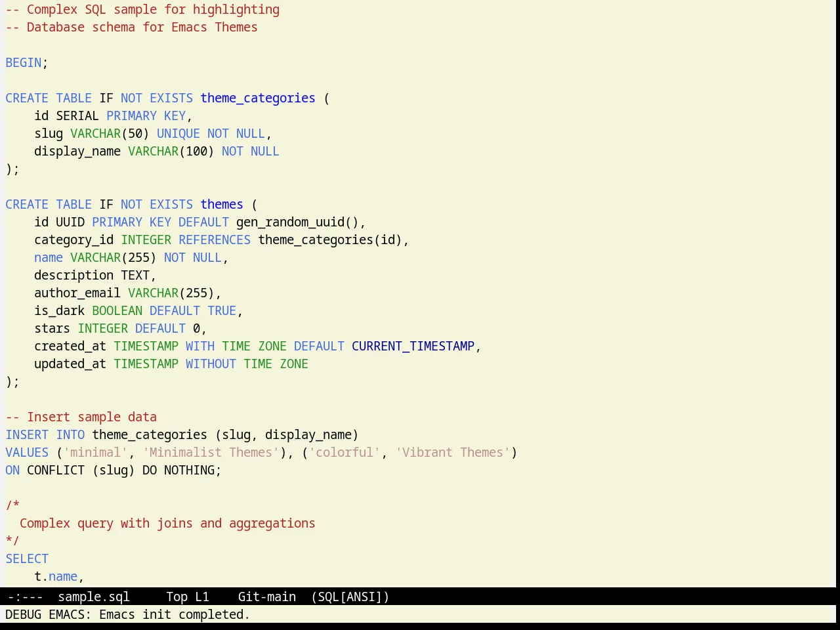Viewport: 840px width, 630px height.
Task: Click the themes table name
Action: [222, 204]
